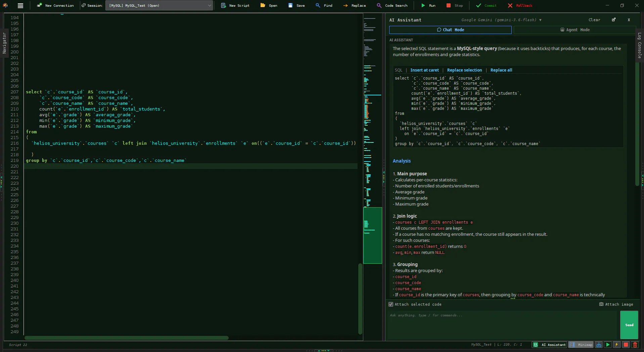644x352 pixels.
Task: Open the Session dropdown showing MySQL_Test
Action: [159, 5]
